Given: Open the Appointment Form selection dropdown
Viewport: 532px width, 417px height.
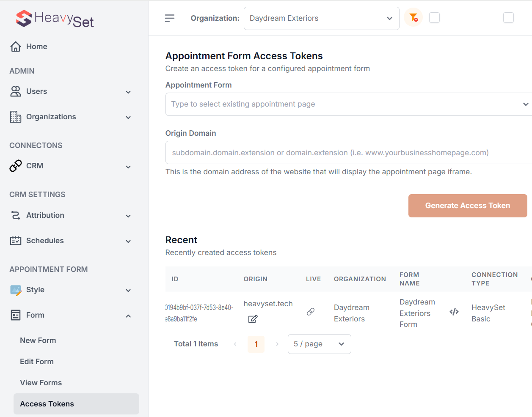Looking at the screenshot, I should [349, 104].
